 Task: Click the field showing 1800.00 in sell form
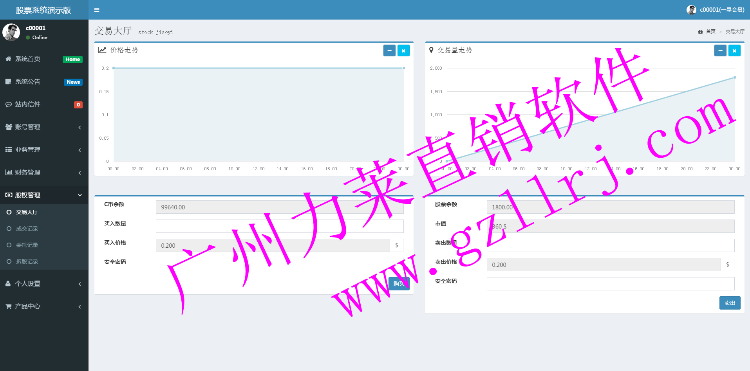[x=611, y=207]
